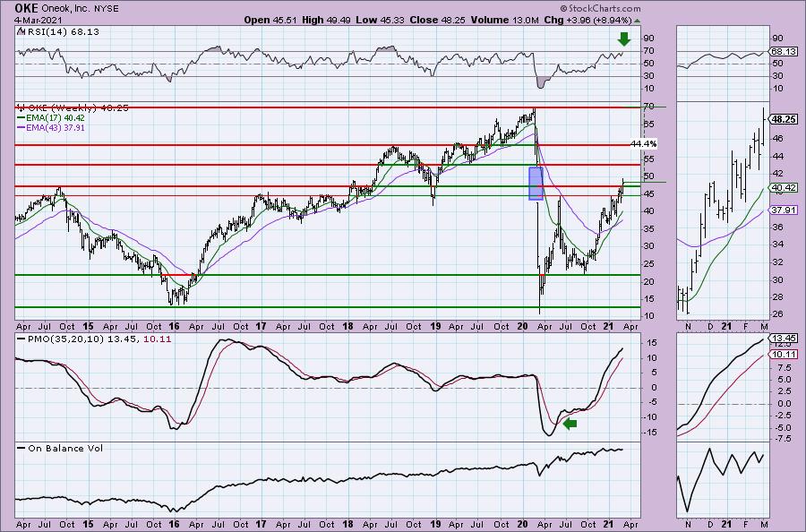Select the chart date 4-Mar-2021

pyautogui.click(x=38, y=20)
